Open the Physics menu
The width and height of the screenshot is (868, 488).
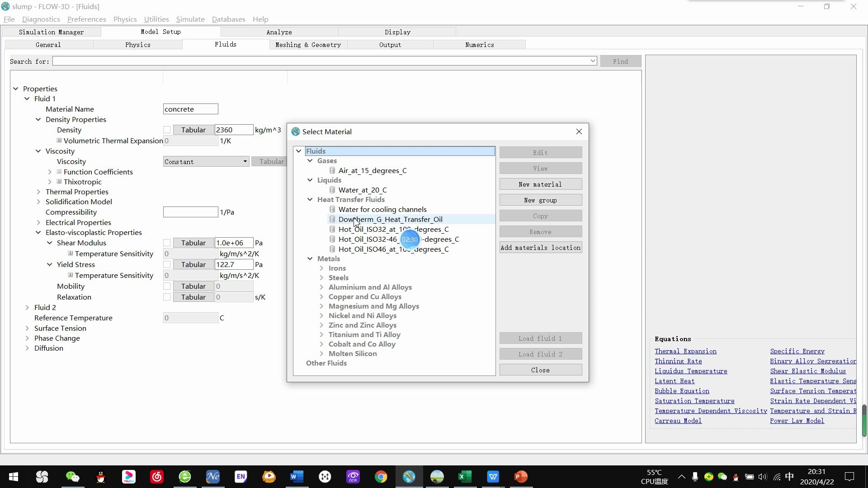point(125,19)
